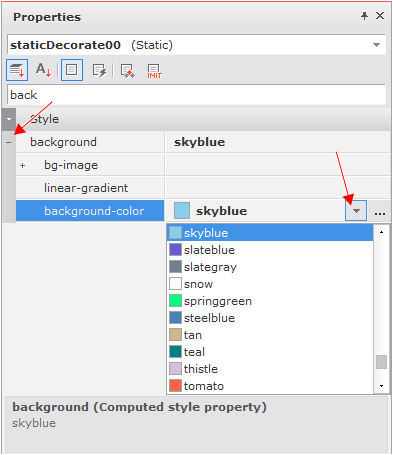This screenshot has width=393, height=455.
Task: Toggle the properties list view icon
Action: pyautogui.click(x=72, y=70)
